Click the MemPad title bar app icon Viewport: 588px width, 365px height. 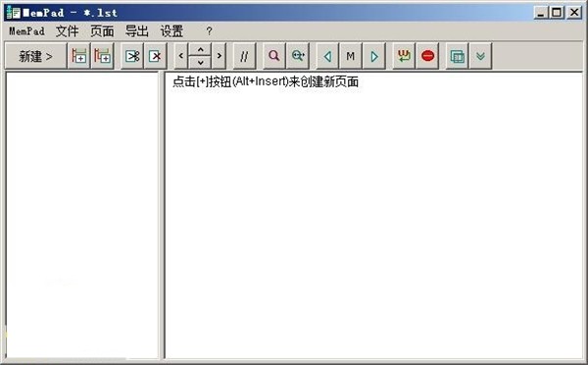pyautogui.click(x=14, y=13)
